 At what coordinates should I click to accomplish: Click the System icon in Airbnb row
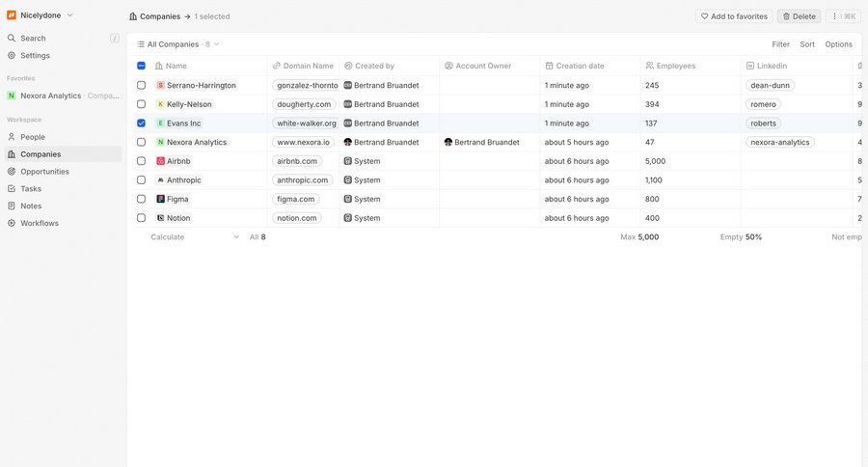click(347, 161)
